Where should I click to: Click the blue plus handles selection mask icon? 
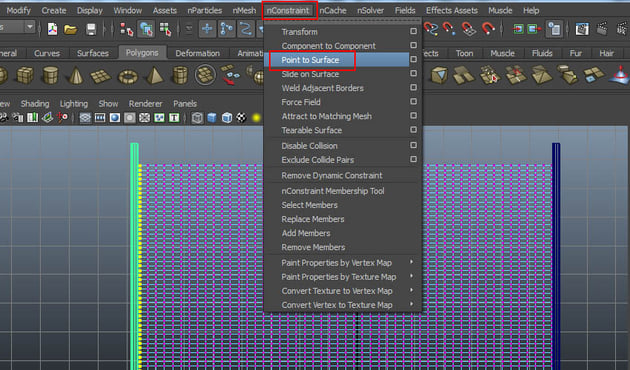point(207,29)
